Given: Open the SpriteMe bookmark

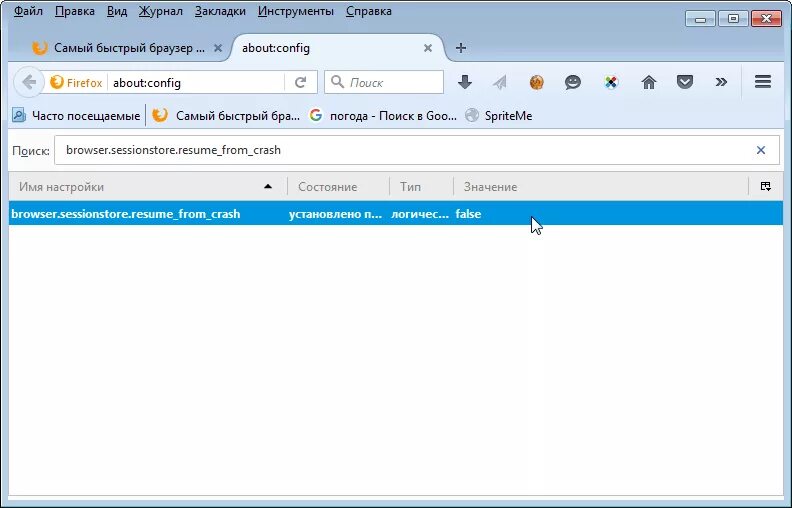Looking at the screenshot, I should click(x=499, y=116).
